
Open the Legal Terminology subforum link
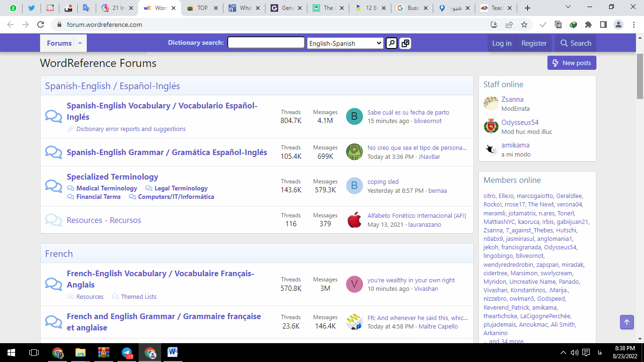click(181, 188)
